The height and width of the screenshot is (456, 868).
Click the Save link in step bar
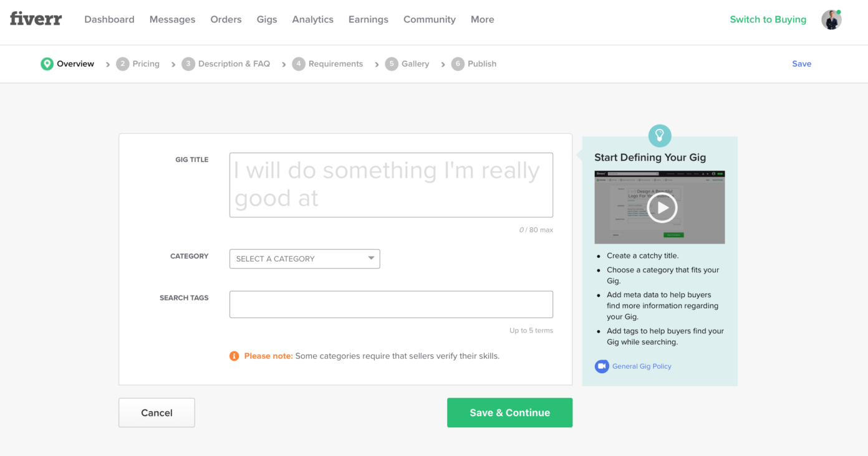coord(801,64)
